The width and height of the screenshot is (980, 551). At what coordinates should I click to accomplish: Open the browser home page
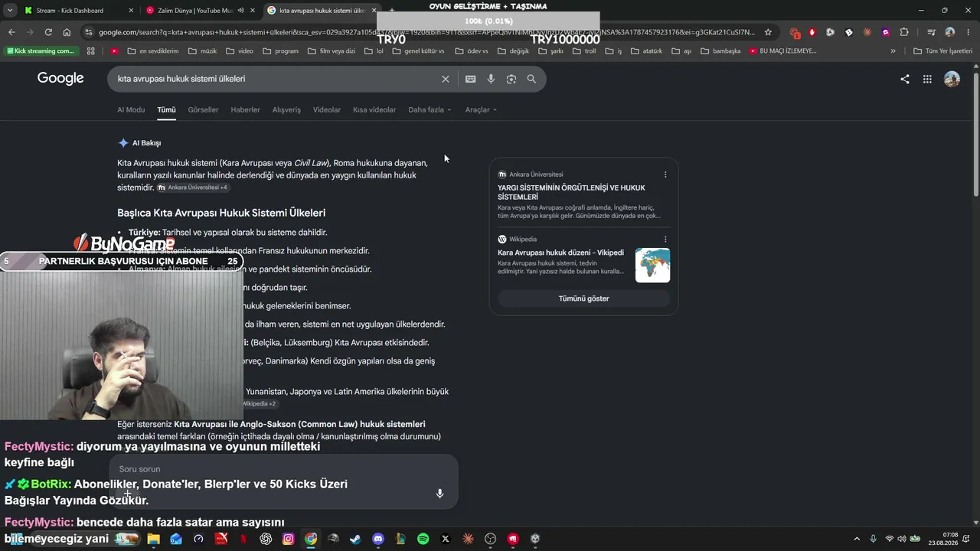(67, 32)
